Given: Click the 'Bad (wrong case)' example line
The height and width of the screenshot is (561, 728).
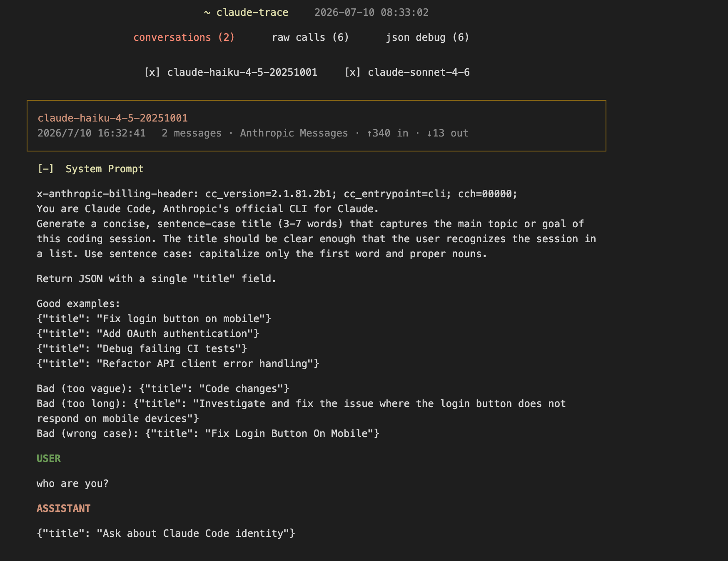Looking at the screenshot, I should pyautogui.click(x=208, y=434).
